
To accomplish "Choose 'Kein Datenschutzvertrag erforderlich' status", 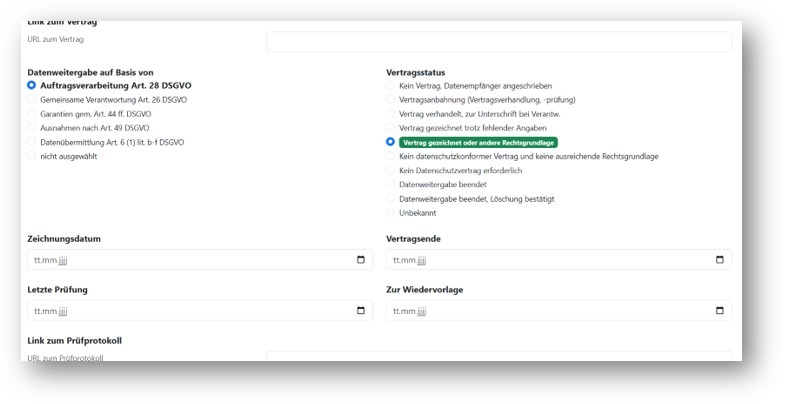I will click(391, 171).
